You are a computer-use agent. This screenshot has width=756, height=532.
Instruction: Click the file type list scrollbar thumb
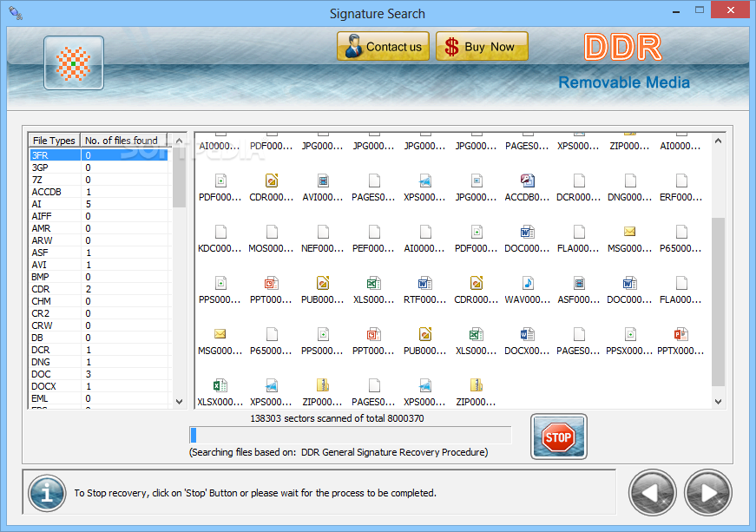(x=179, y=177)
